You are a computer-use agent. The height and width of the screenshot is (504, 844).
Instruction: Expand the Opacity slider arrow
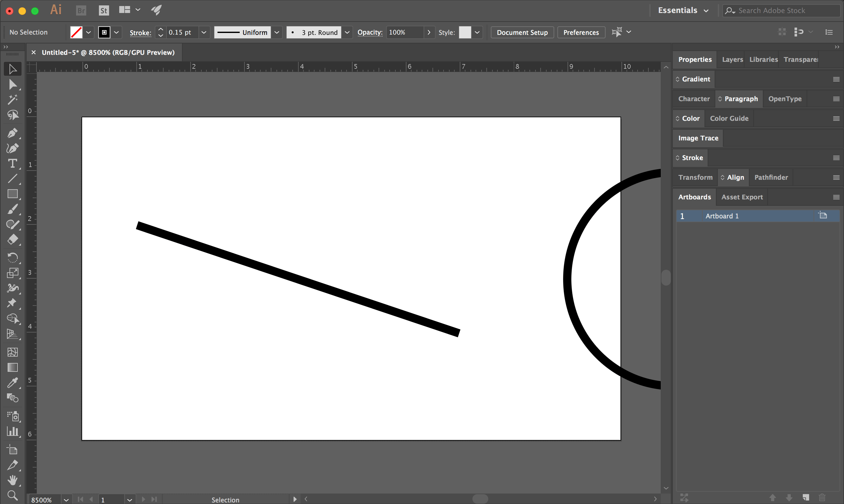[429, 32]
